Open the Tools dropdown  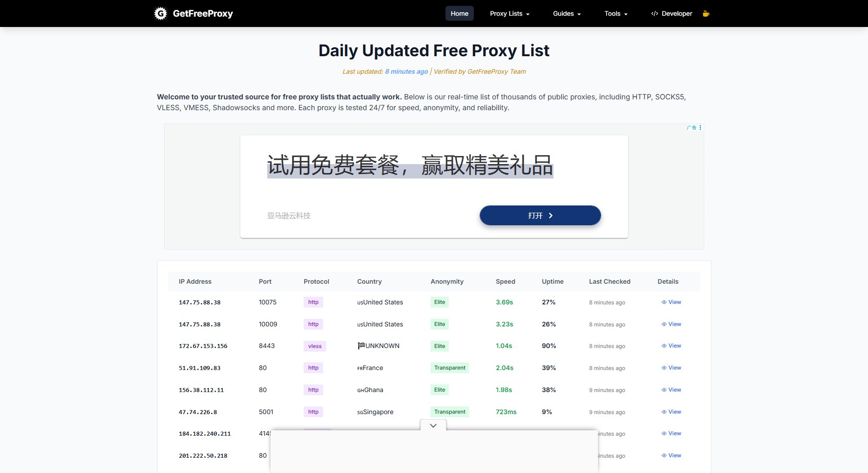[615, 13]
